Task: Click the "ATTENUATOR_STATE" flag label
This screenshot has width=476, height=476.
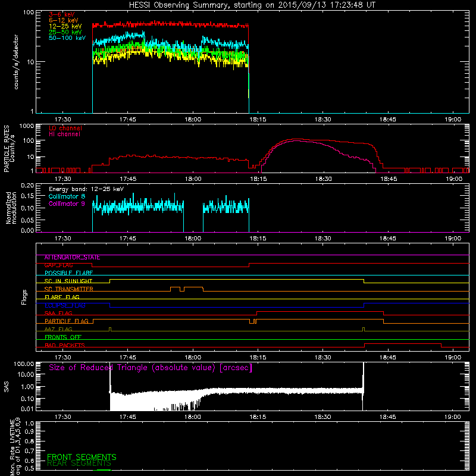Action: pyautogui.click(x=72, y=258)
